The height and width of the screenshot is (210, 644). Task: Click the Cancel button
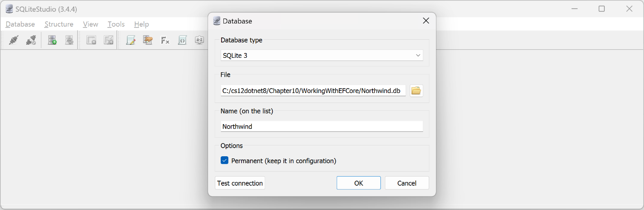point(407,183)
